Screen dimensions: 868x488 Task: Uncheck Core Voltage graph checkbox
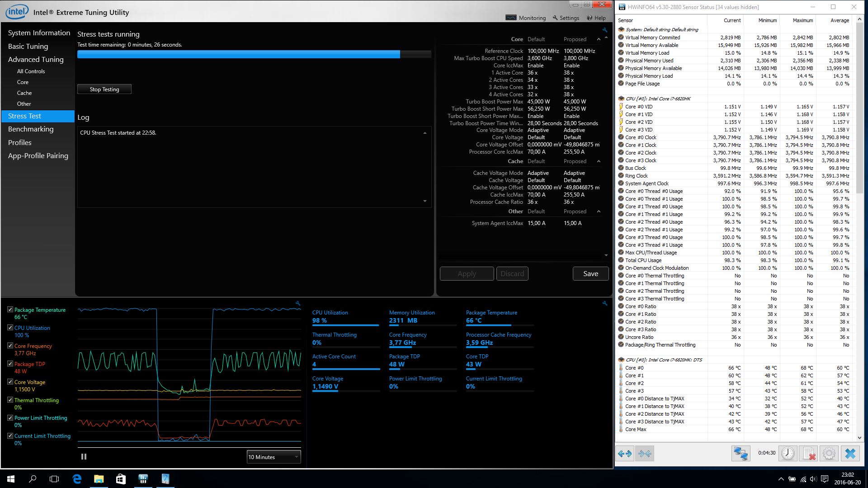[x=10, y=382]
